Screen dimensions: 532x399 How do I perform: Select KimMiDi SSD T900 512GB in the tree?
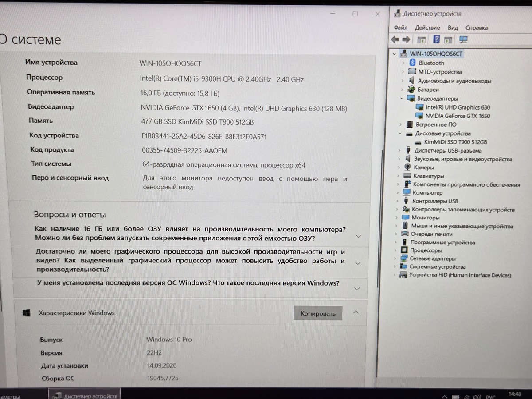pos(455,142)
